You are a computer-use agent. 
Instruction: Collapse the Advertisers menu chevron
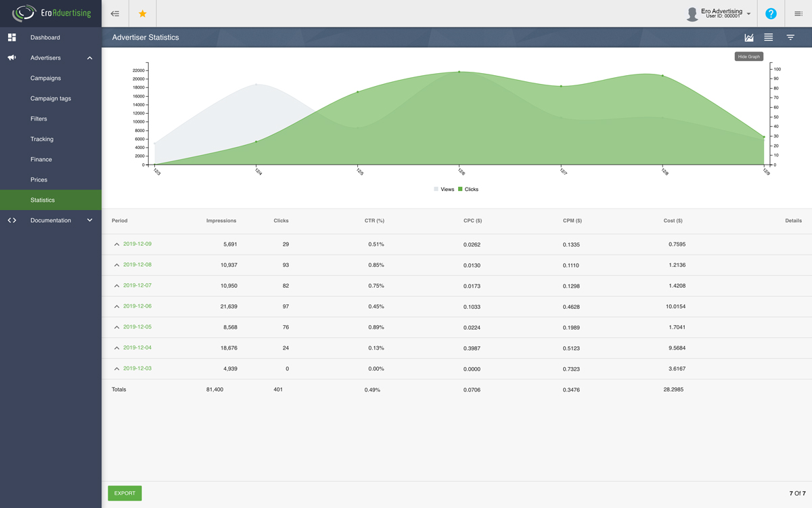[x=90, y=58]
